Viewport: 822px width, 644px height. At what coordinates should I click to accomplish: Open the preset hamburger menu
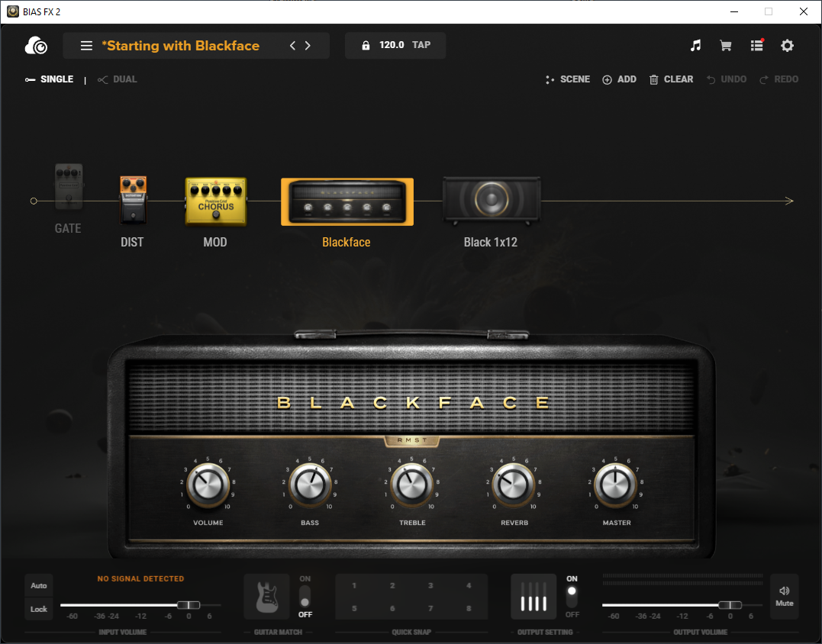pos(86,46)
